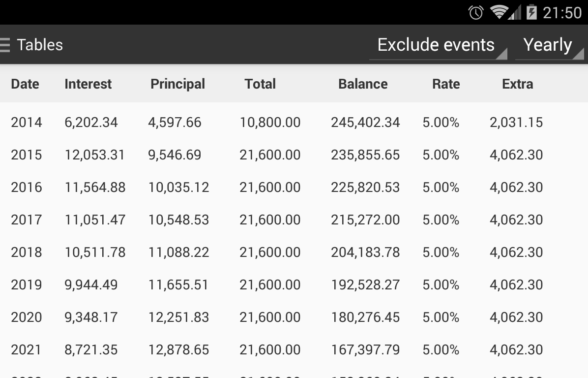Open the Exclude events dropdown
588x378 pixels.
(x=437, y=45)
